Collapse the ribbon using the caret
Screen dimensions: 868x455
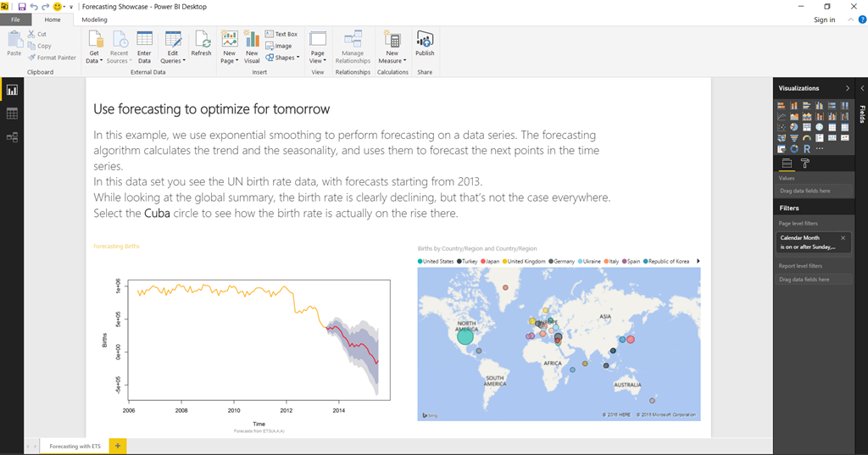click(x=850, y=19)
